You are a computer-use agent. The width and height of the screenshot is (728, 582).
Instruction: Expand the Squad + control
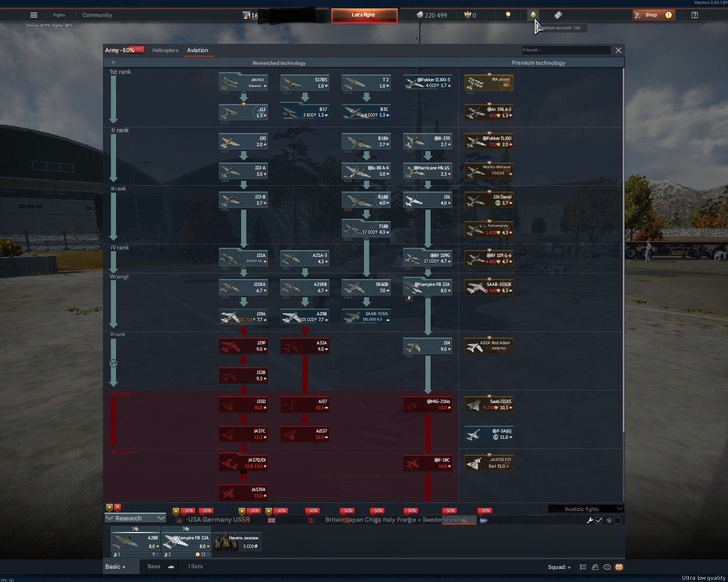[559, 567]
